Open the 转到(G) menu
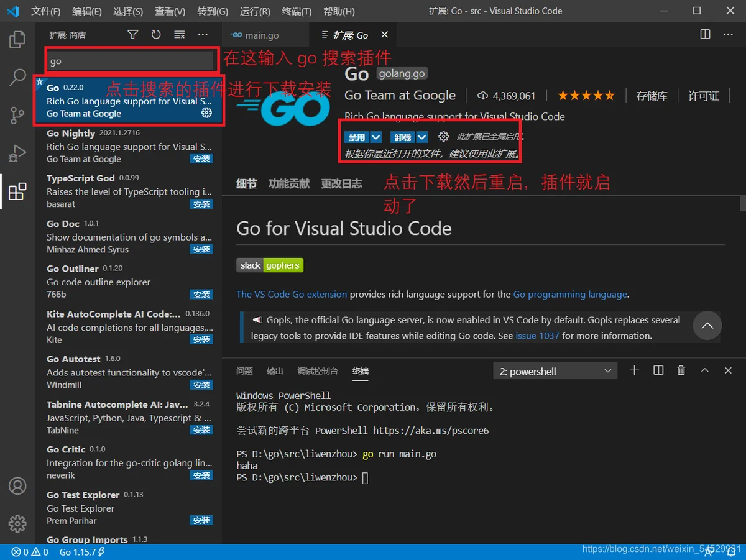The width and height of the screenshot is (746, 560). 213,11
